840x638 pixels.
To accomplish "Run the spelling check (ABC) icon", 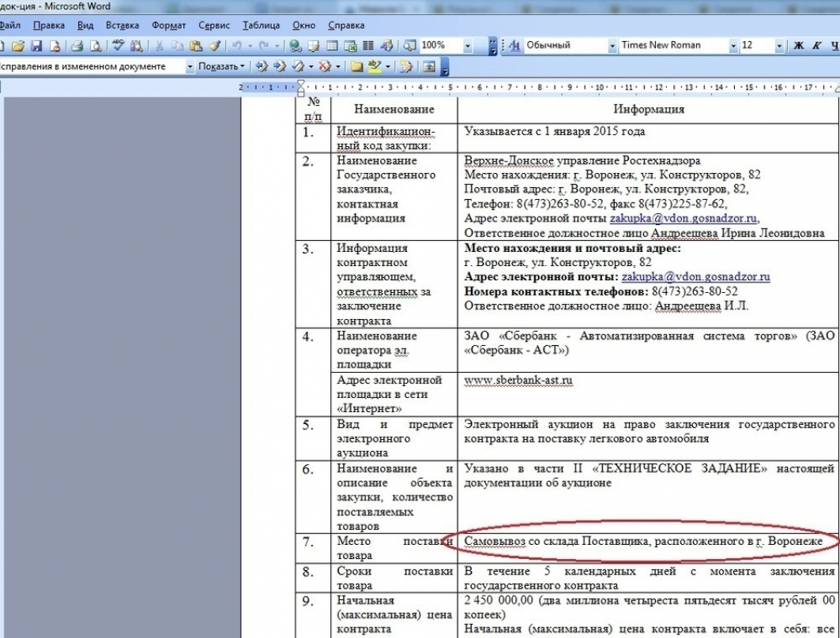I will (119, 46).
